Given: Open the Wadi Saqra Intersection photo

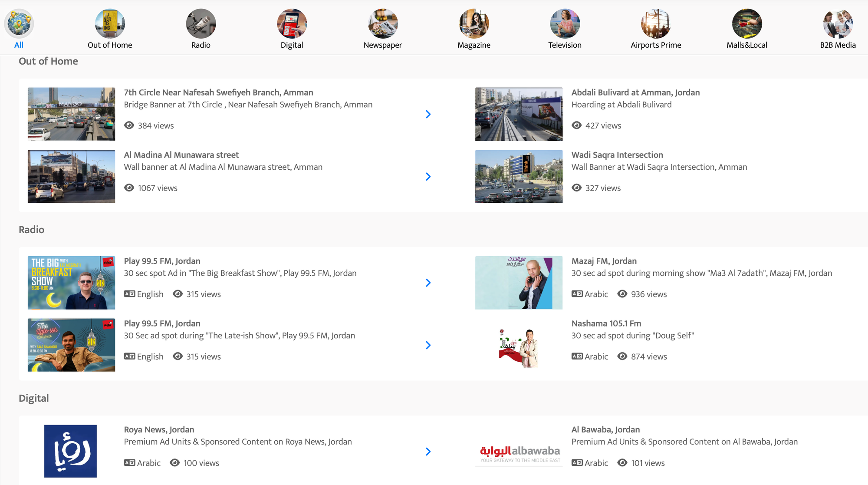Looking at the screenshot, I should tap(519, 177).
